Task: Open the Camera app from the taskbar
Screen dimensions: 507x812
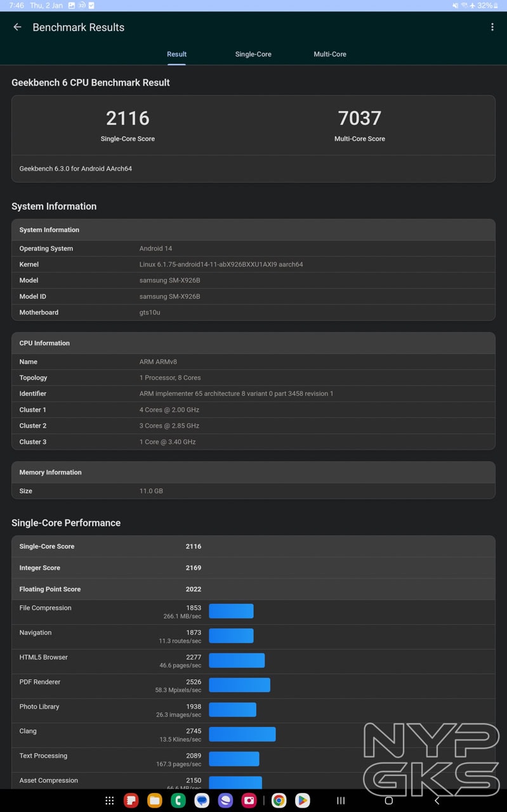Action: pyautogui.click(x=249, y=801)
